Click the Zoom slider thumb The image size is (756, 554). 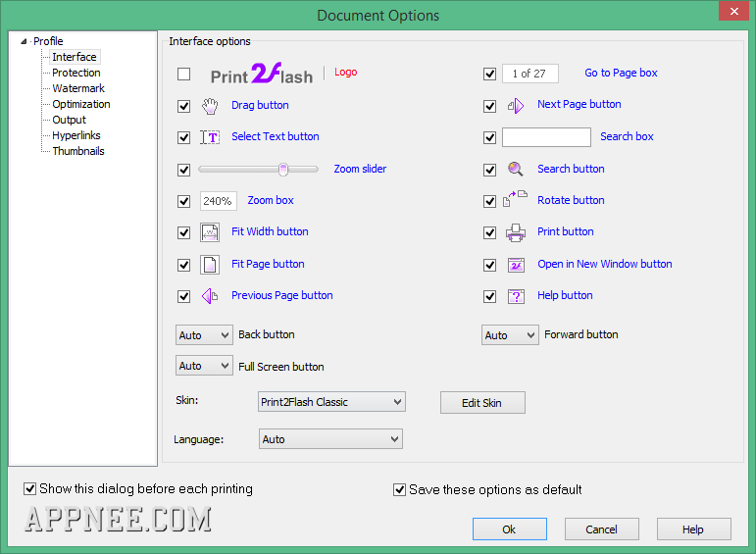point(283,170)
